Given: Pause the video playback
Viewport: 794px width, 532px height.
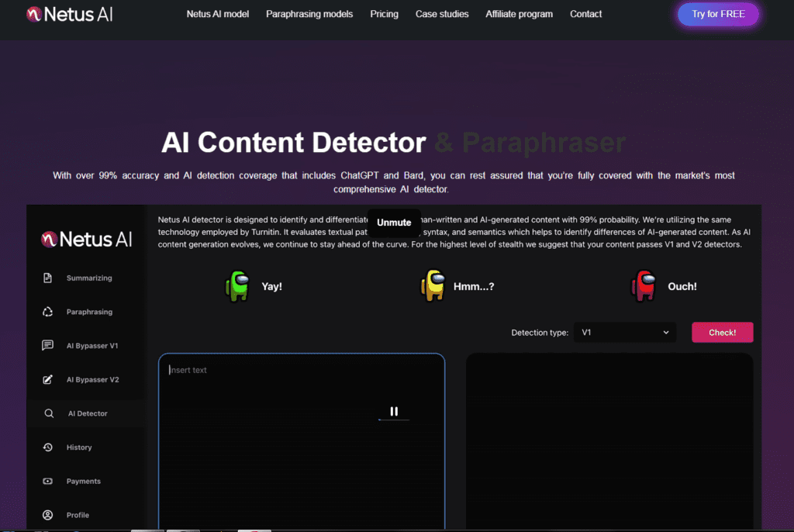Looking at the screenshot, I should [x=394, y=411].
